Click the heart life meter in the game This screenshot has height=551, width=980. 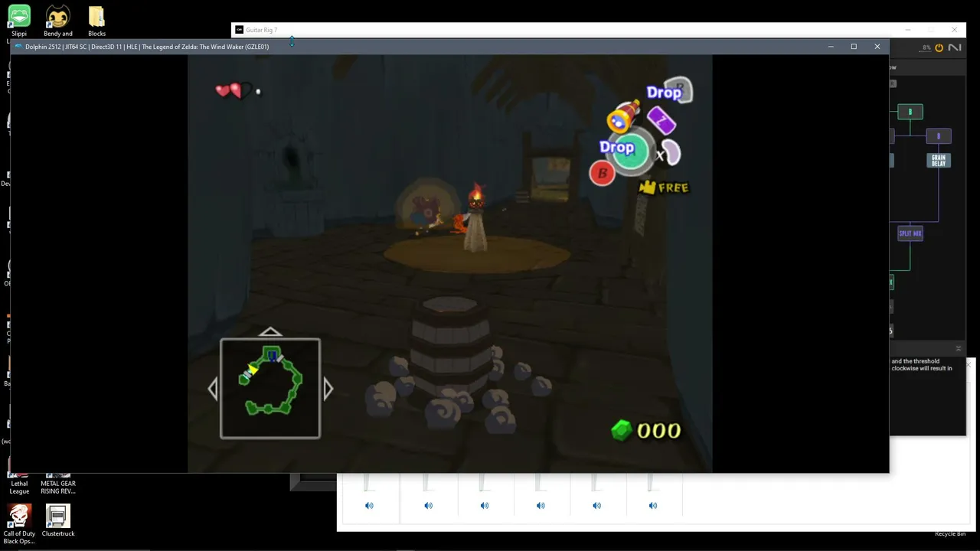[234, 91]
